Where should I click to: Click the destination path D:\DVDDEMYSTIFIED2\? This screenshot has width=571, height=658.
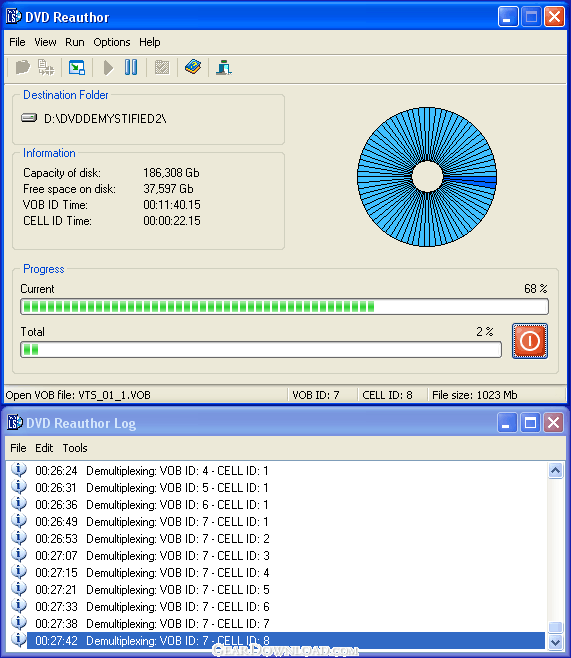[105, 119]
